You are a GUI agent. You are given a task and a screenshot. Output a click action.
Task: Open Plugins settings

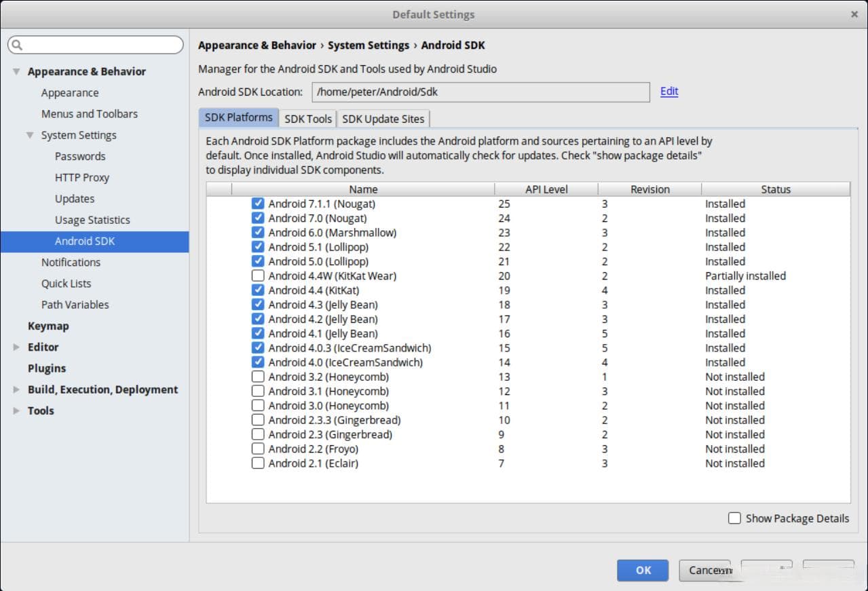pos(47,368)
